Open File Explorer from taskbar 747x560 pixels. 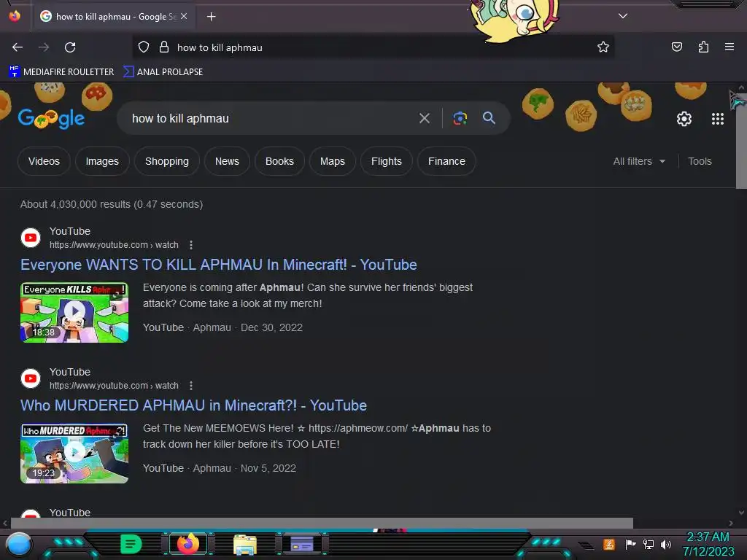[245, 545]
